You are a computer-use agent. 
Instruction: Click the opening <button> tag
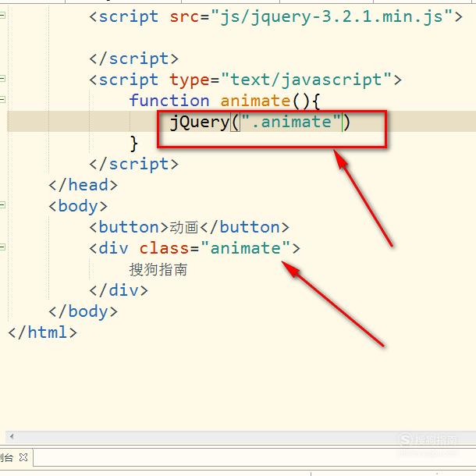(x=129, y=227)
